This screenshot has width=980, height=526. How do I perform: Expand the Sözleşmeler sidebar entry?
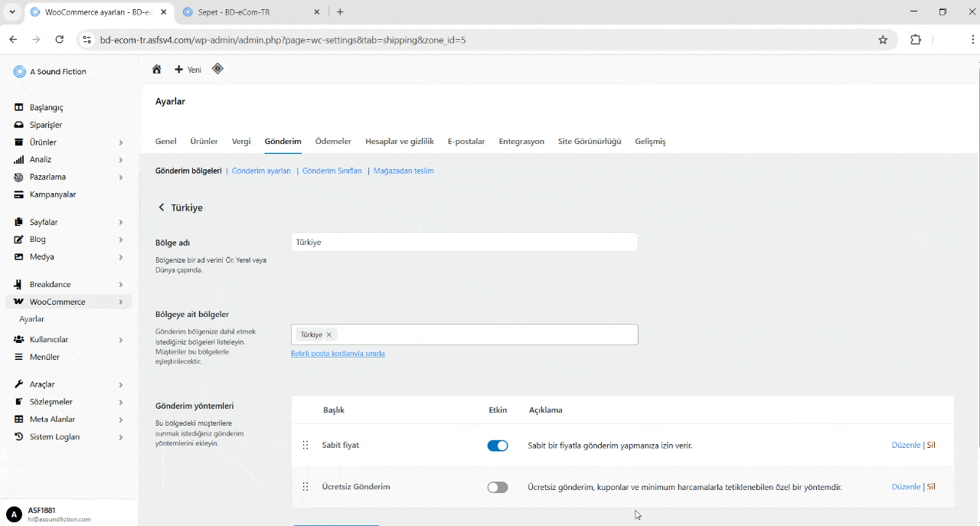pyautogui.click(x=121, y=401)
